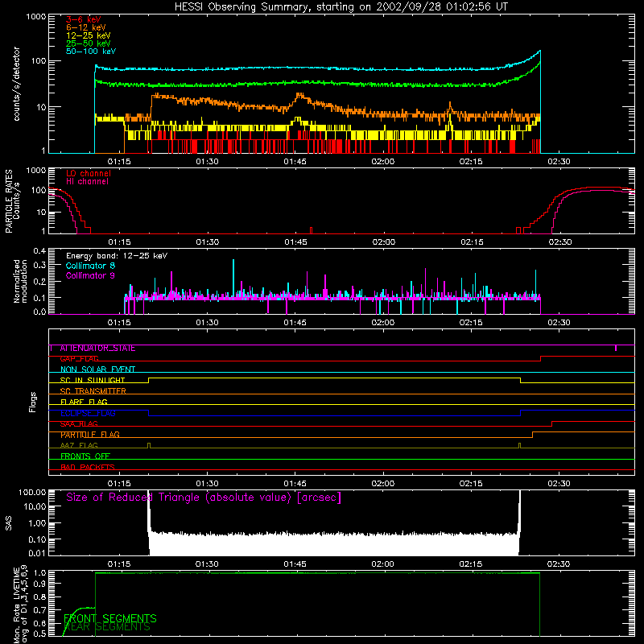The image size is (644, 644).
Task: Click 01:45 tick label under particle rates panel
Action: 295,242
